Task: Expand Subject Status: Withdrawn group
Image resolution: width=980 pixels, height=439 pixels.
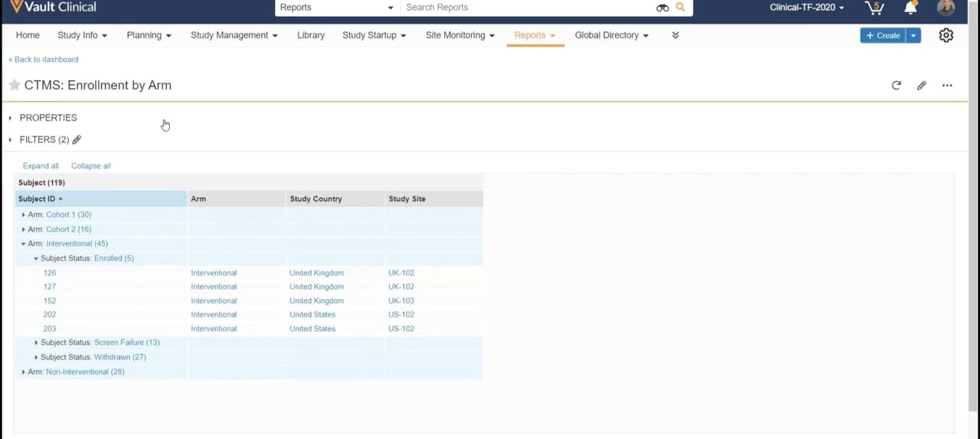Action: [36, 357]
